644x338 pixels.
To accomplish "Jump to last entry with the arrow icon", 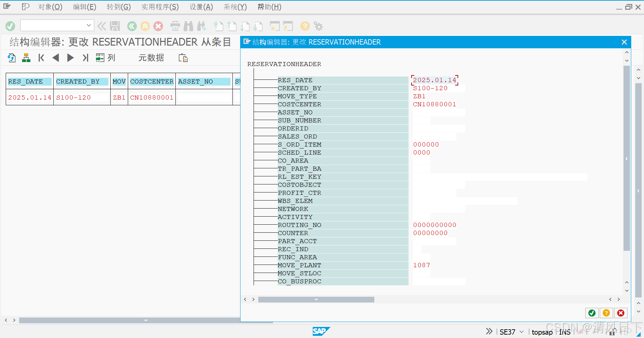I will (85, 58).
